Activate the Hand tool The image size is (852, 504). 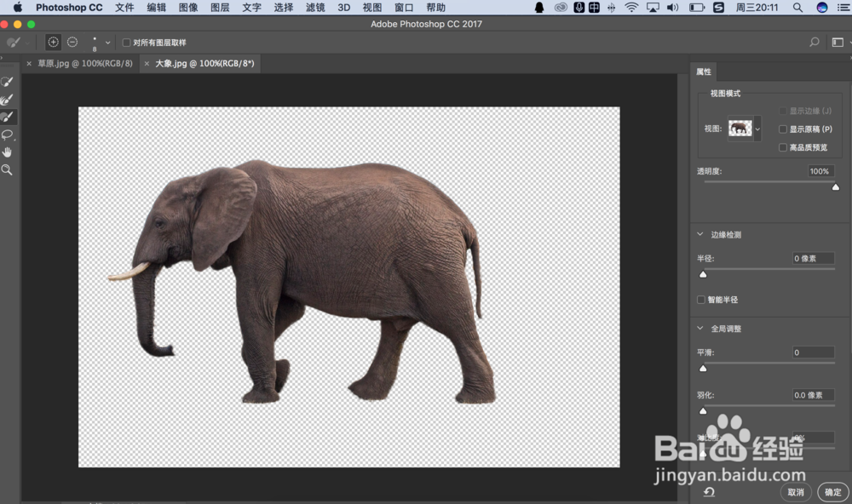[x=7, y=152]
